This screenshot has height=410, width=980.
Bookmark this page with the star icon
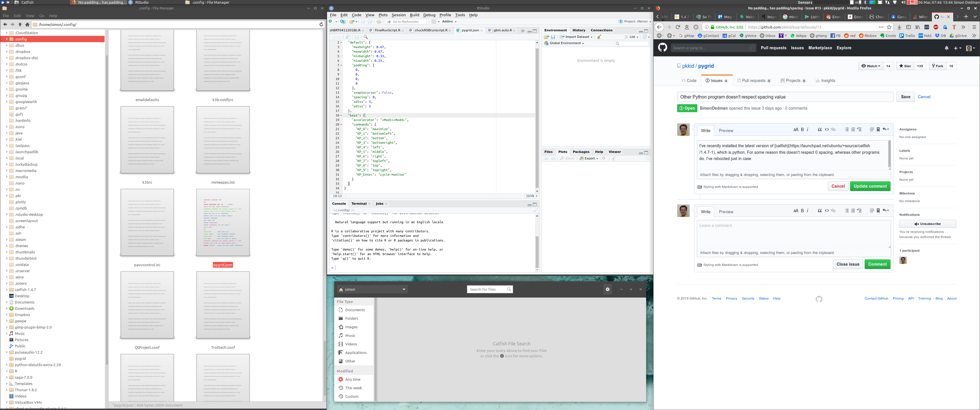(x=889, y=27)
